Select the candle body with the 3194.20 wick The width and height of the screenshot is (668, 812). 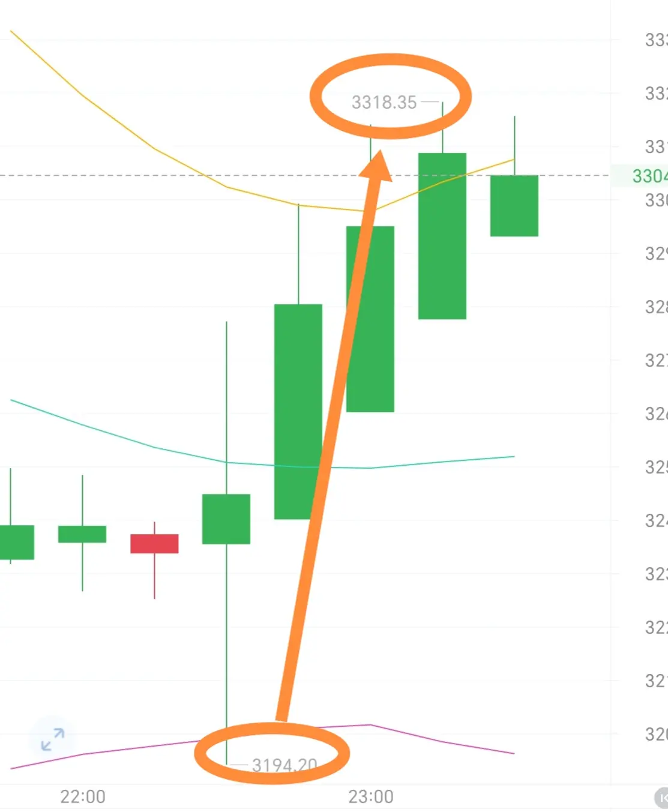(226, 519)
